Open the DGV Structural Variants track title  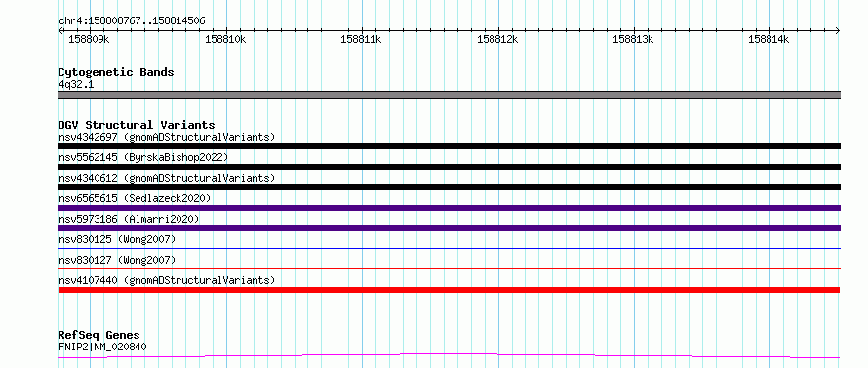137,125
